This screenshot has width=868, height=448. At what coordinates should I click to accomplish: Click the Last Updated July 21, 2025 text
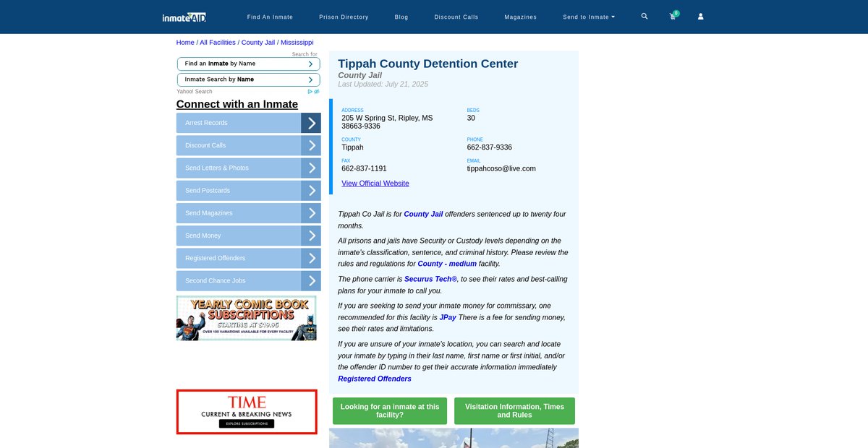pyautogui.click(x=383, y=85)
